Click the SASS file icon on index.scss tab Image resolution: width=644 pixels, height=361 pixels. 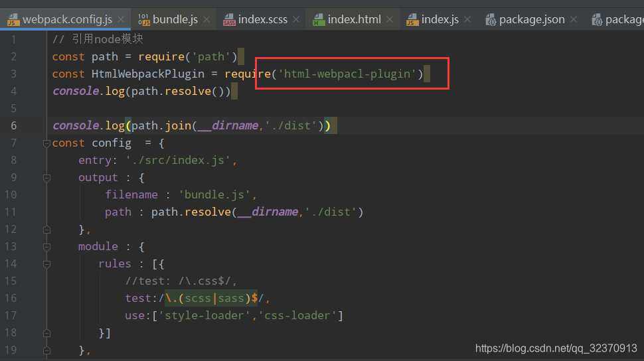pyautogui.click(x=229, y=19)
